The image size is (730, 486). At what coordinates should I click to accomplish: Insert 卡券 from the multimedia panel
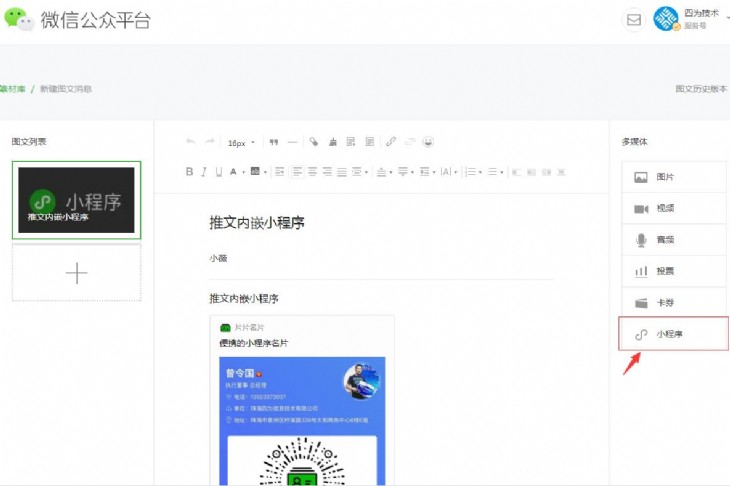pos(674,303)
